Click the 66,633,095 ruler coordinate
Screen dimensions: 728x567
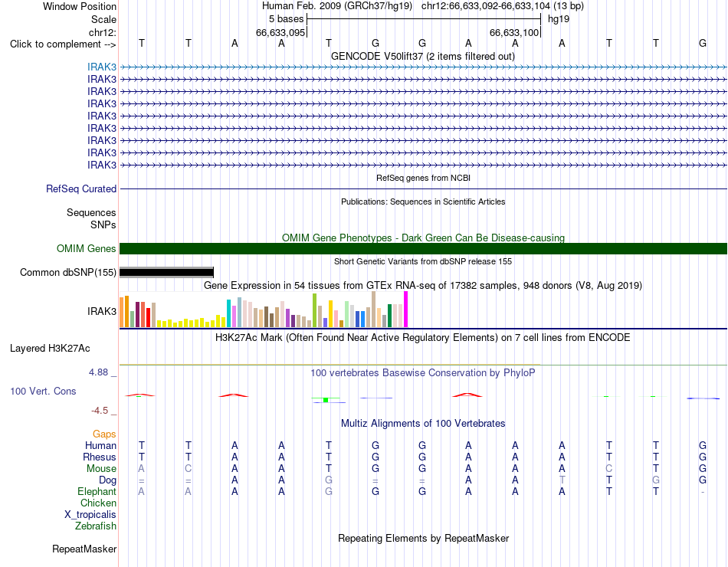[x=280, y=33]
